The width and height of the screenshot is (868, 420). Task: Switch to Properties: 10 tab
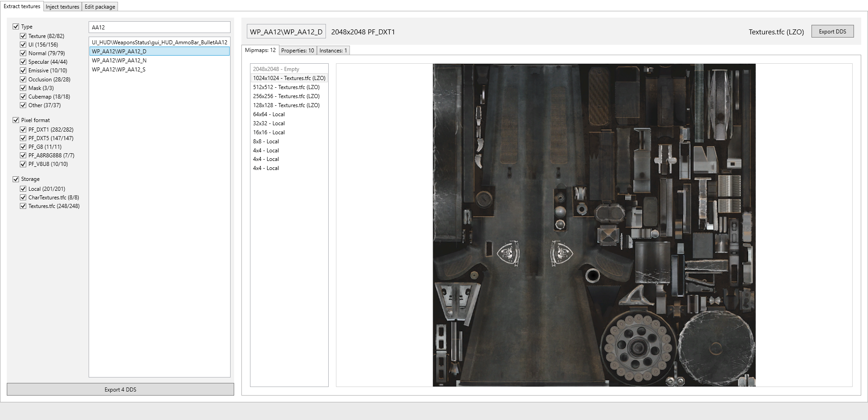(x=297, y=51)
